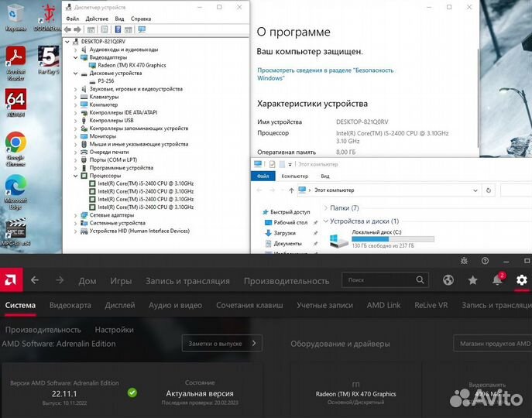
Task: Click Explorer up arrow navigation button
Action: click(x=291, y=190)
